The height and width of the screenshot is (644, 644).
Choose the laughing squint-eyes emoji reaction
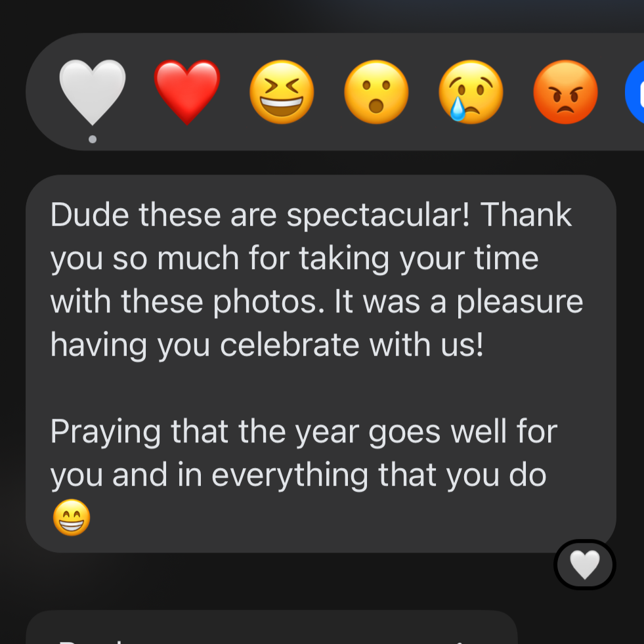tap(282, 92)
